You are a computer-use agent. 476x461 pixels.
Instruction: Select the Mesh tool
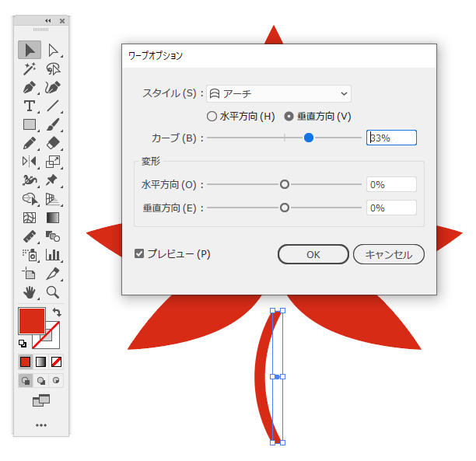pos(30,218)
